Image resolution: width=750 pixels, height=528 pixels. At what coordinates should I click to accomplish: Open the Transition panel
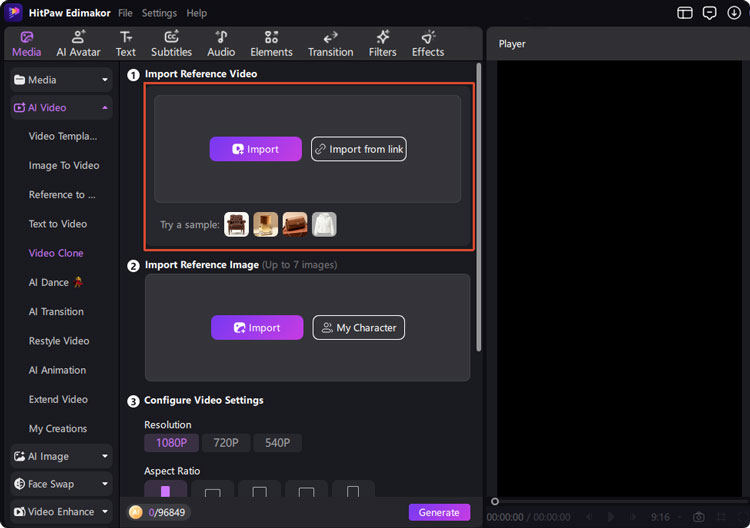click(x=331, y=44)
